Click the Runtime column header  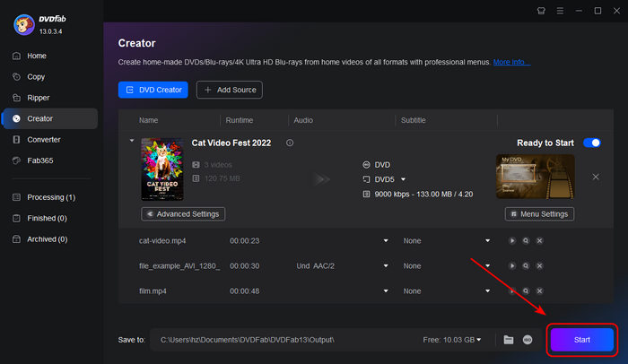click(x=240, y=120)
